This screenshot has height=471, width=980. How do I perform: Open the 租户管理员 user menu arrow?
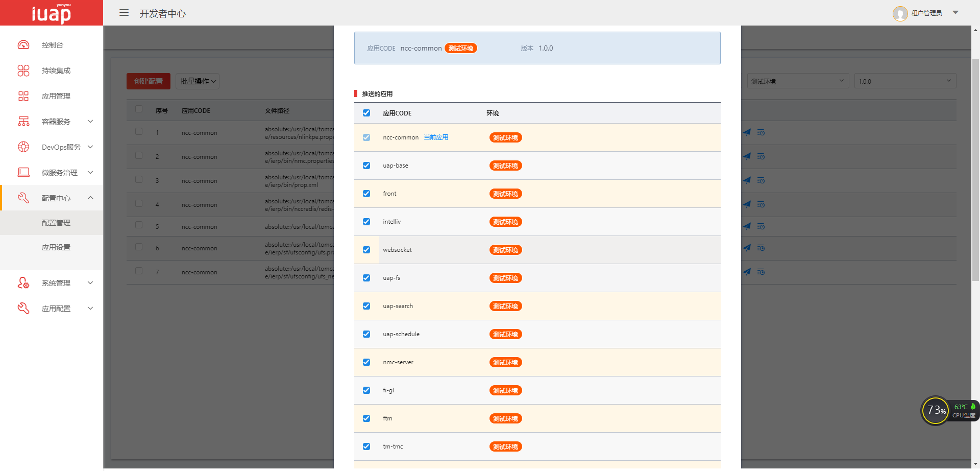955,13
